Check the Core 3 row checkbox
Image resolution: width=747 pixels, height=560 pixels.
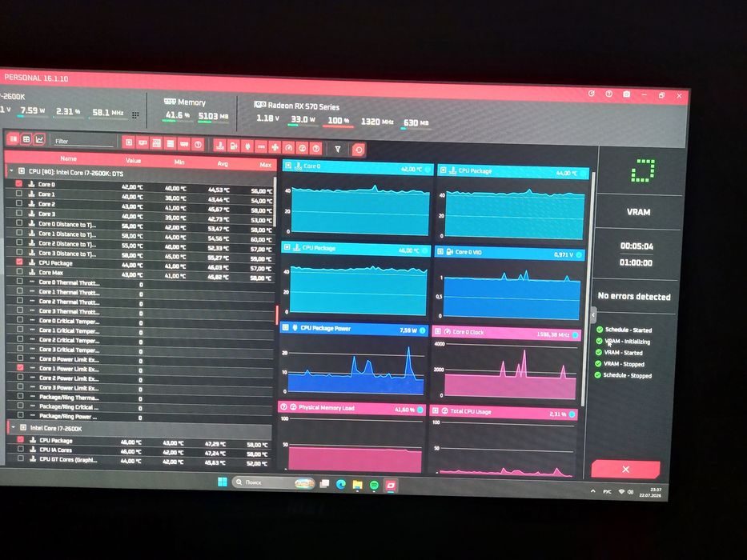coord(18,213)
